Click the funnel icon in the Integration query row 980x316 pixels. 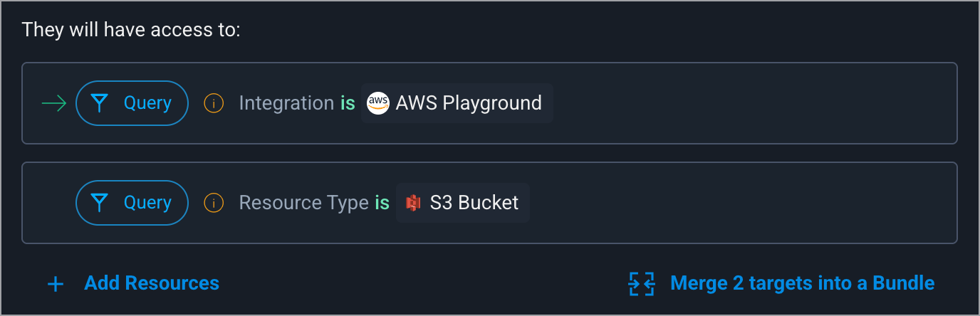point(100,103)
